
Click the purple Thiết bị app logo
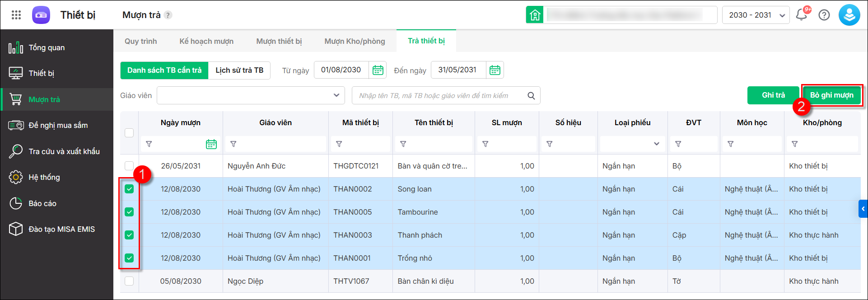coord(41,15)
